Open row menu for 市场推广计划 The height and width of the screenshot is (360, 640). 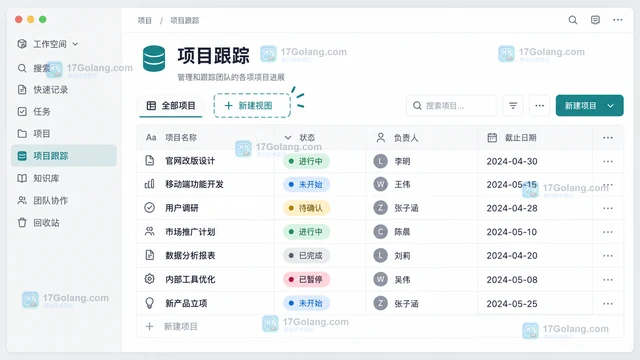(x=608, y=232)
